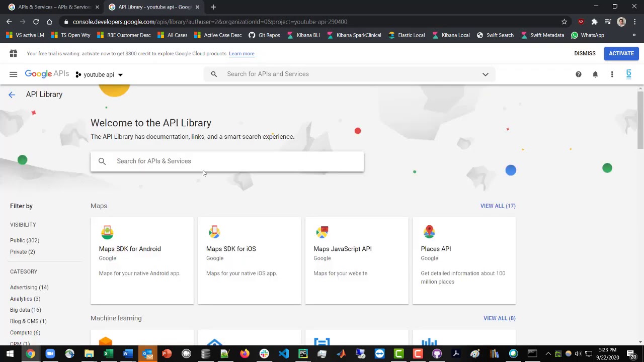Click the Google APIs logo
Screen dimensions: 644x362
(x=47, y=74)
